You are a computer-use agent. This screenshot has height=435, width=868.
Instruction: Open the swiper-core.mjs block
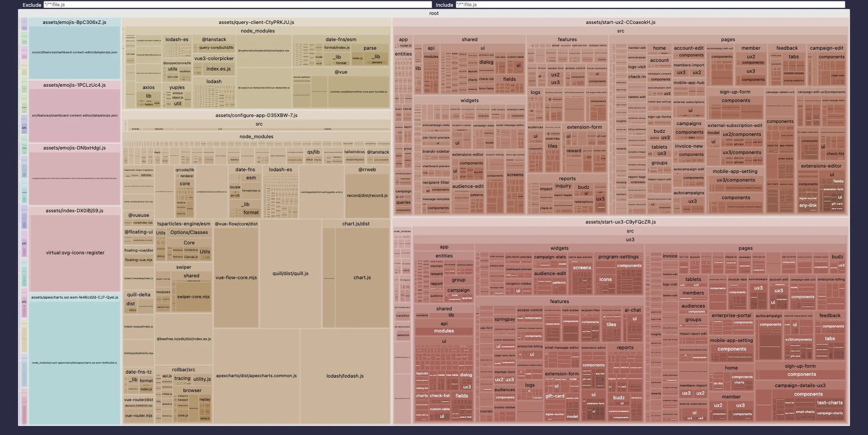coord(193,297)
